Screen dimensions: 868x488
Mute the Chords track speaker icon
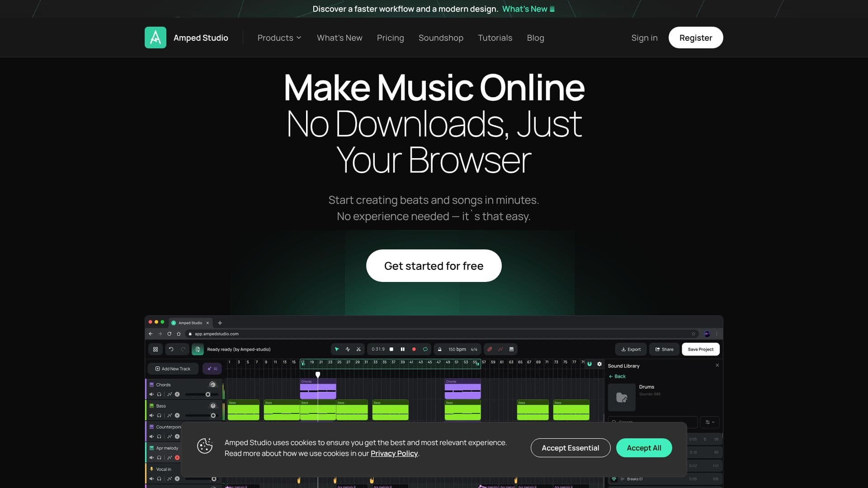point(151,394)
